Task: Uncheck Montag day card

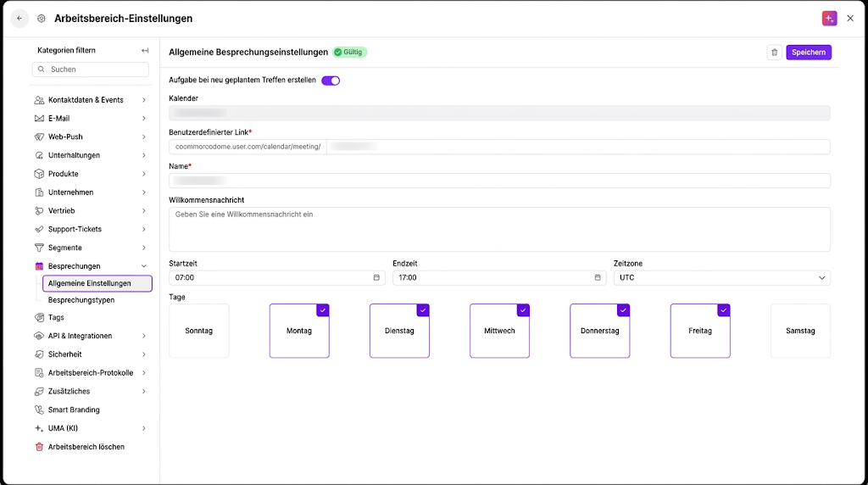Action: click(x=299, y=331)
